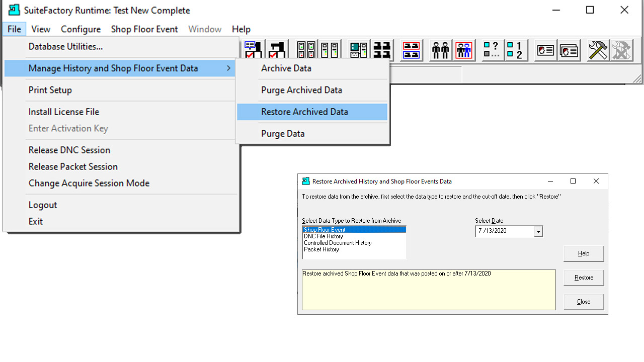The width and height of the screenshot is (644, 362).
Task: Select DNC File History in list
Action: coord(354,236)
